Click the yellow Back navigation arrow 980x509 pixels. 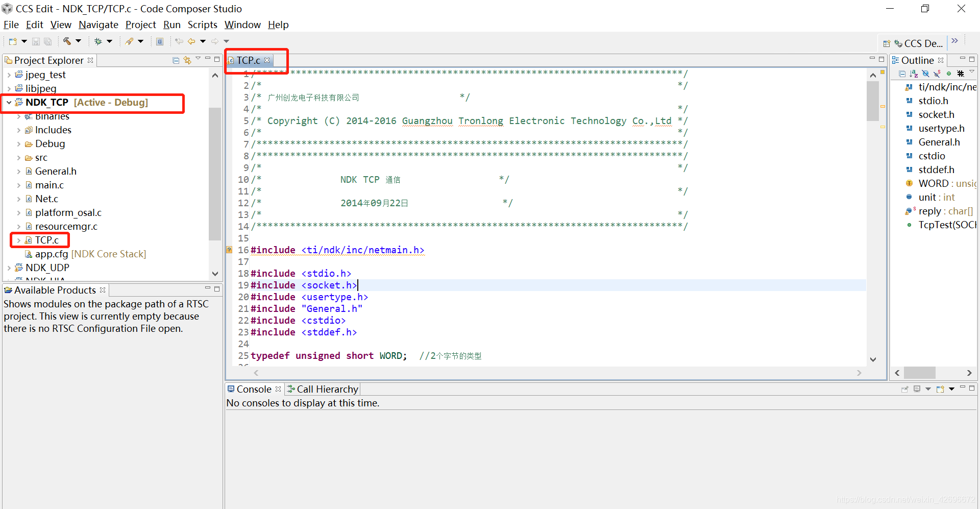click(191, 41)
